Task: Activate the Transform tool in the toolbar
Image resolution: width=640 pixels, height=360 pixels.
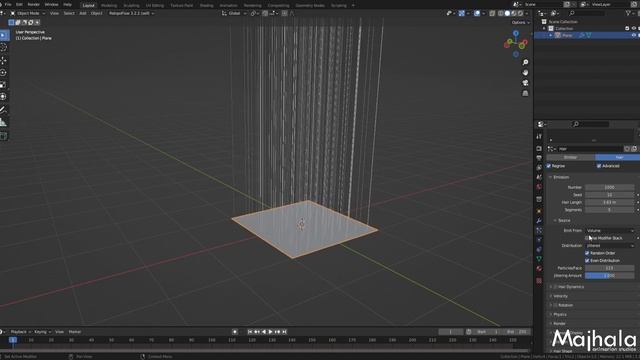Action: pyautogui.click(x=4, y=97)
